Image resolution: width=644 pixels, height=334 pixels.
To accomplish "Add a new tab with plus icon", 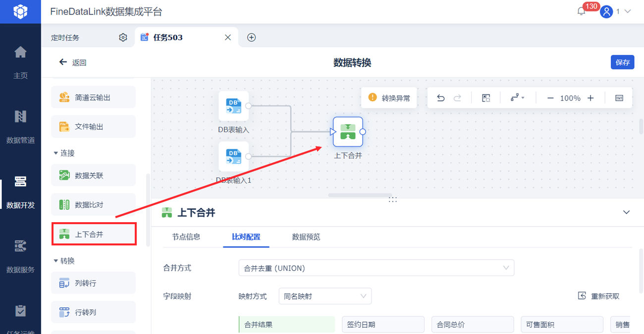I will point(251,38).
